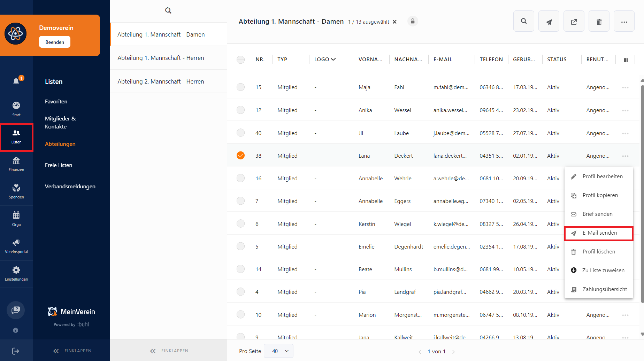
Task: Select Abteilung 1. Mannschaft - Herren
Action: click(x=168, y=58)
